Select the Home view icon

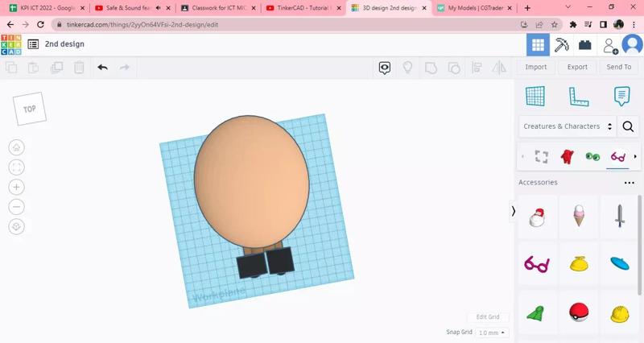[17, 147]
